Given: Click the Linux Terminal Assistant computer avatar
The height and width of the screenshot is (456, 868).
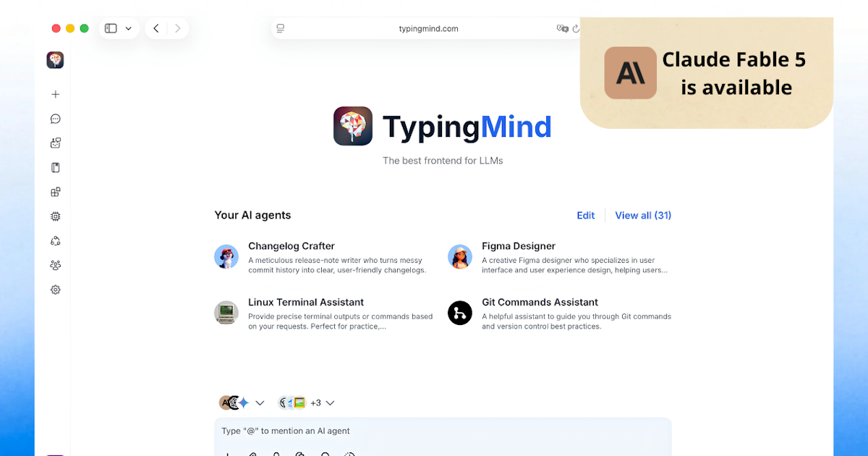Looking at the screenshot, I should point(226,313).
